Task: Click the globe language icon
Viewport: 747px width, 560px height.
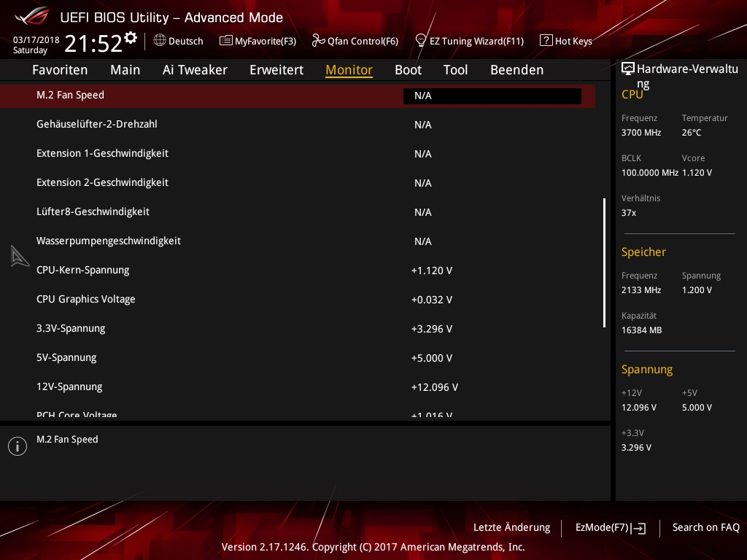Action: [x=160, y=41]
